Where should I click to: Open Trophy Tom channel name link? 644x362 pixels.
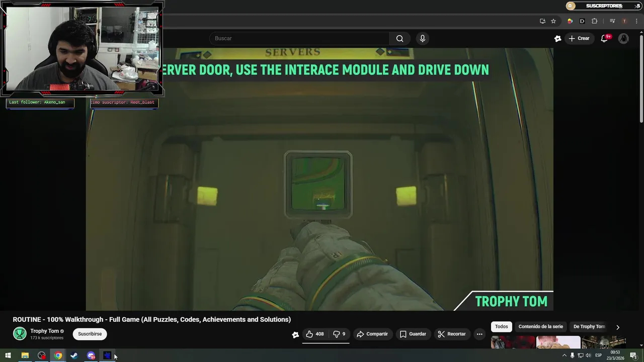[x=44, y=331]
